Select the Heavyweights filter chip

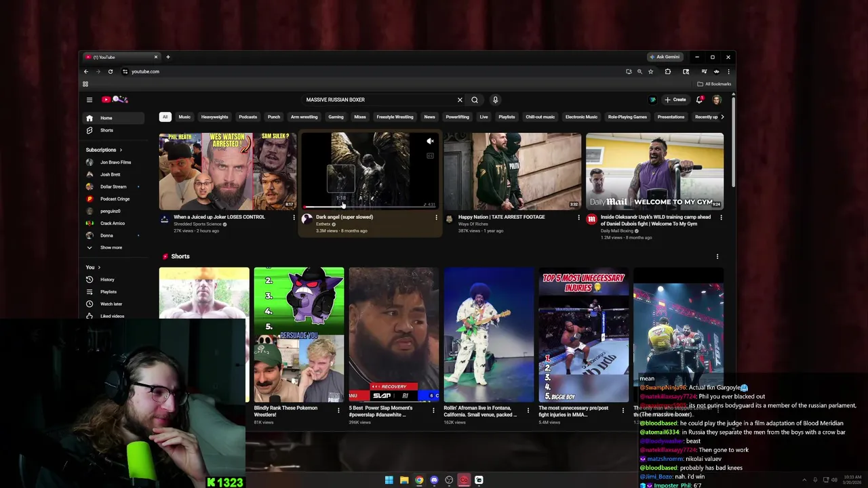[x=214, y=117]
